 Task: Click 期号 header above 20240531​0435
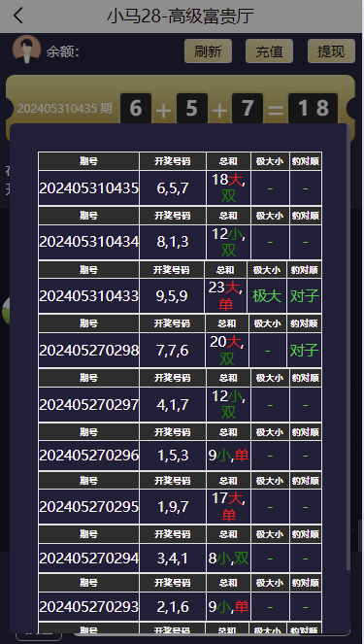point(89,161)
